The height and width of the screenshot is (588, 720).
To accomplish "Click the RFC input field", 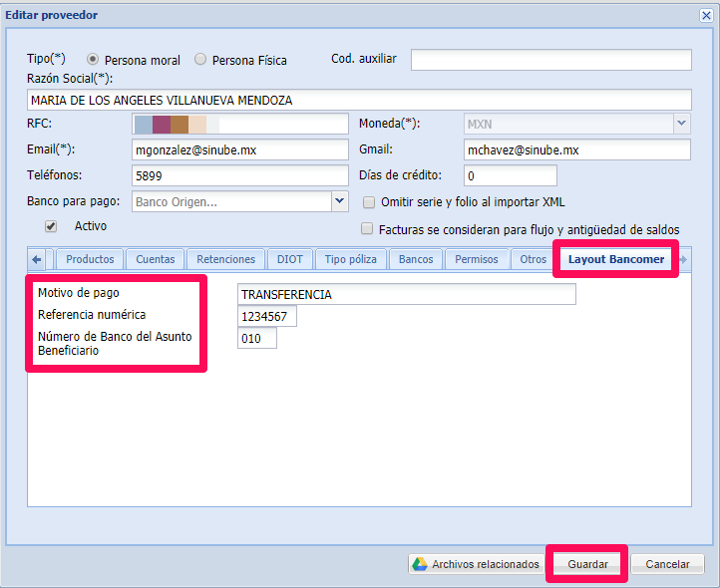I will tap(240, 124).
